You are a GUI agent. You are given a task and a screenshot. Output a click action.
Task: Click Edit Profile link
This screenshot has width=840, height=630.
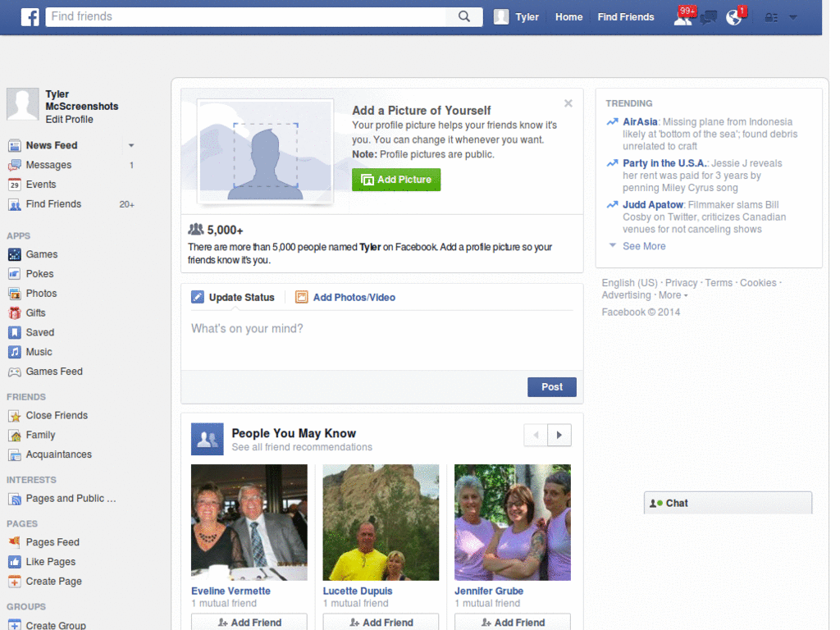point(69,120)
